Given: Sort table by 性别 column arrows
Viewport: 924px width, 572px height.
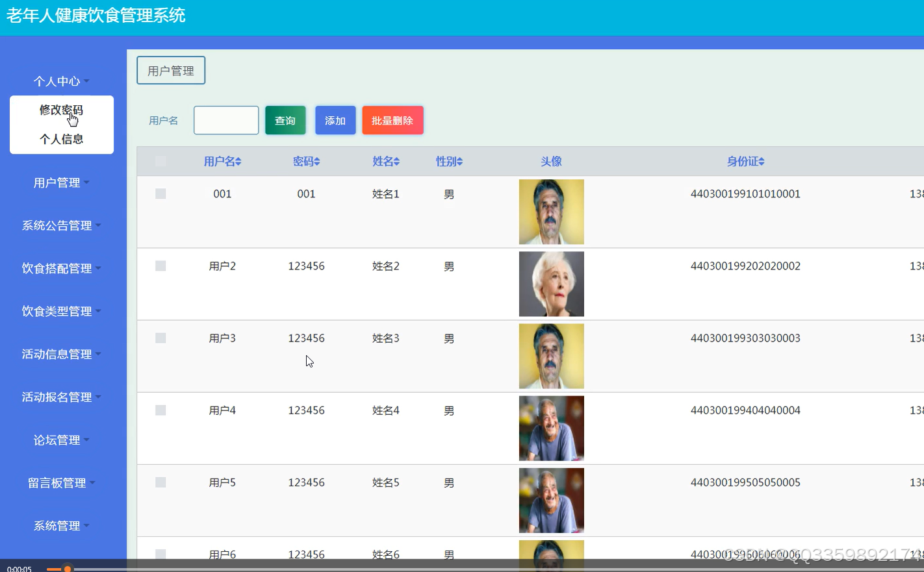Looking at the screenshot, I should point(459,162).
